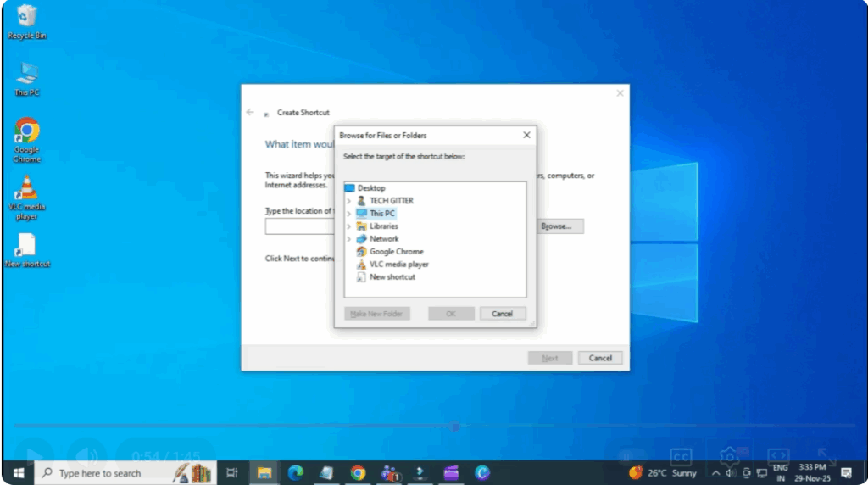
Task: Click the location input field in wizard
Action: (299, 226)
